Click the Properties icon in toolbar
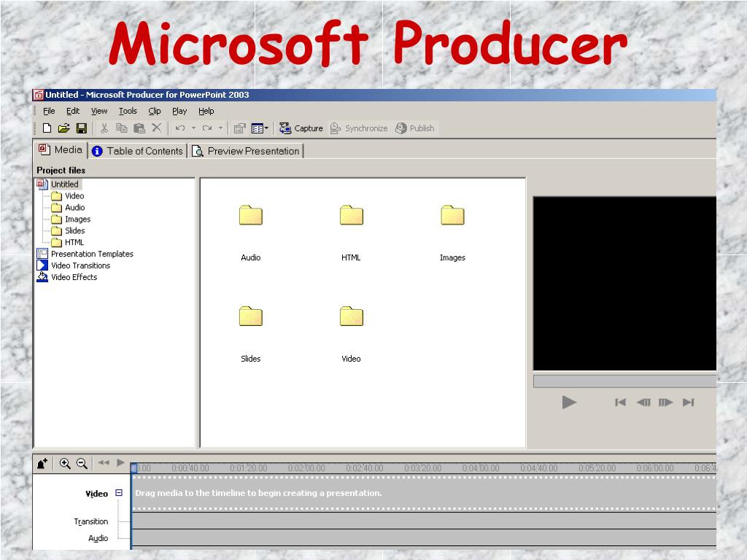Image resolution: width=747 pixels, height=560 pixels. point(239,128)
